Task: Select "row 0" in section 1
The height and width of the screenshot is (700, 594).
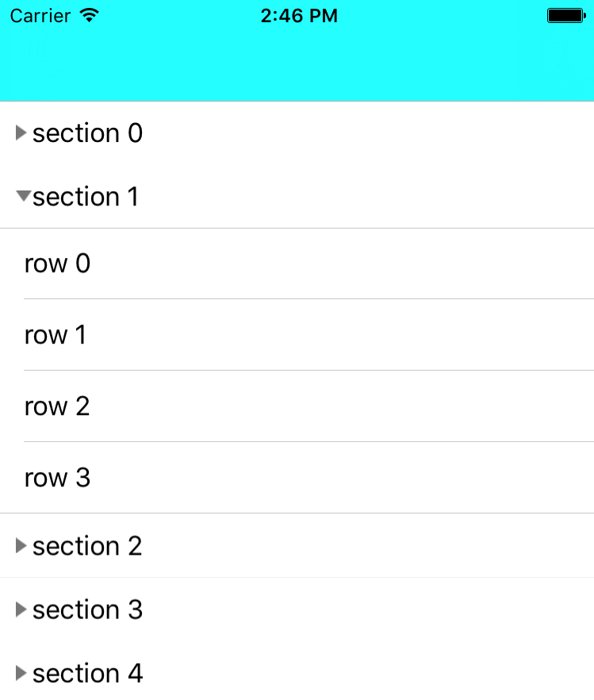Action: 58,263
